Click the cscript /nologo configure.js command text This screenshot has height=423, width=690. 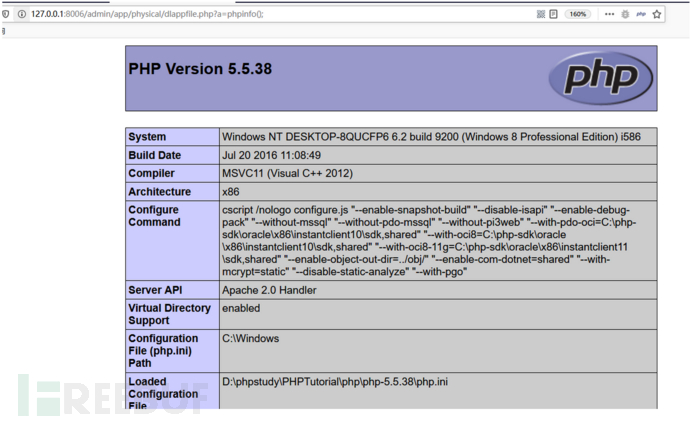click(429, 241)
